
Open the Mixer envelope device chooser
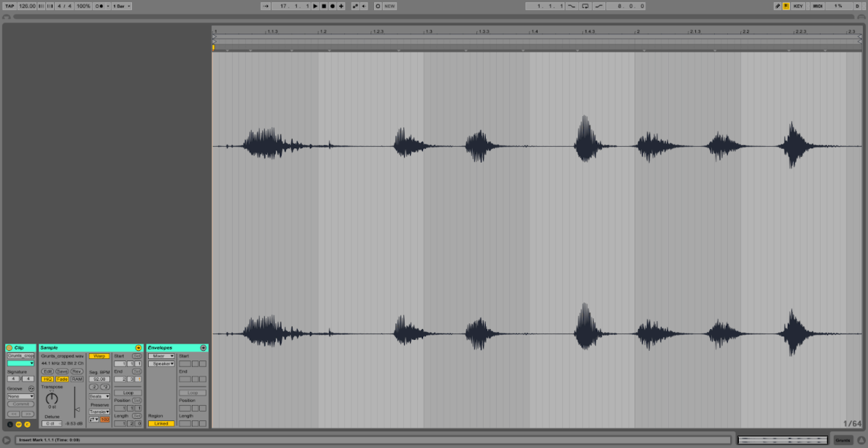pyautogui.click(x=161, y=356)
